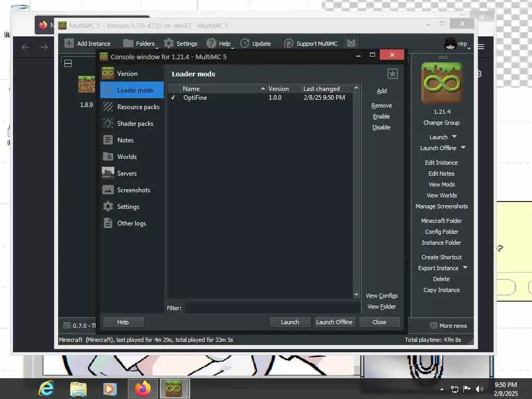
Task: Open the Shader packs page
Action: (x=132, y=124)
